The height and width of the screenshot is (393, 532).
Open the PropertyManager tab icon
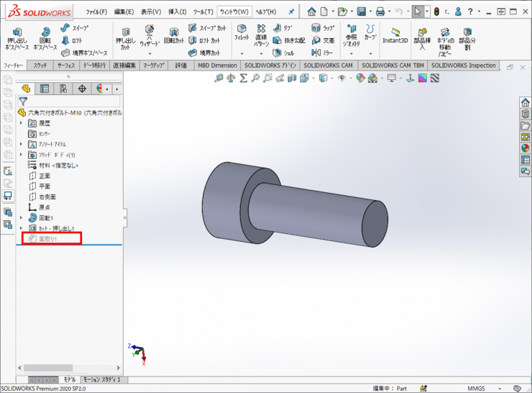(x=45, y=89)
